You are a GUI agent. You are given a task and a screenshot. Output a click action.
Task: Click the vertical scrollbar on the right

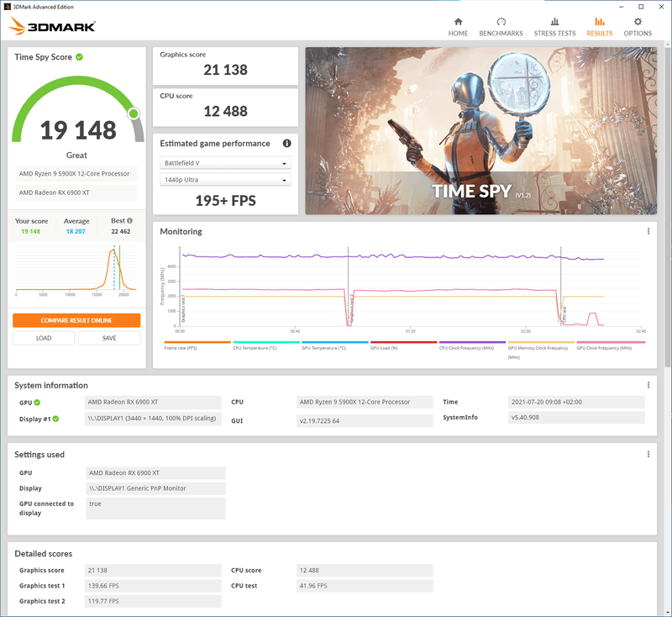(668, 206)
